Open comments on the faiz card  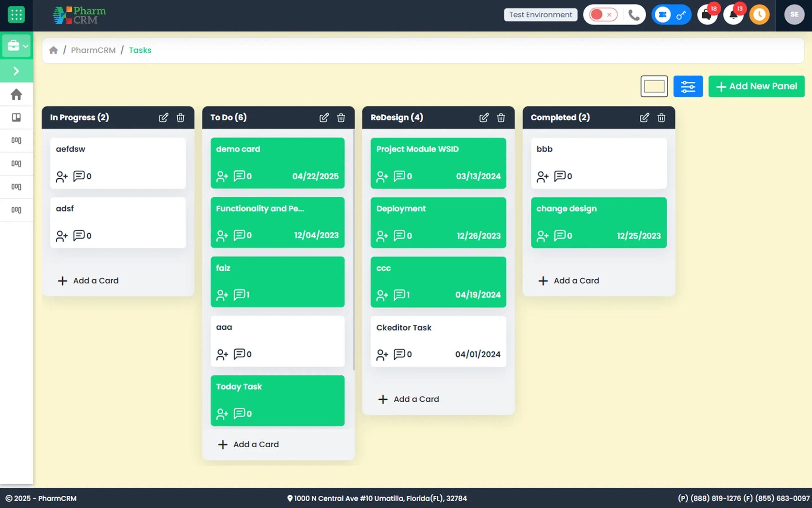(242, 295)
